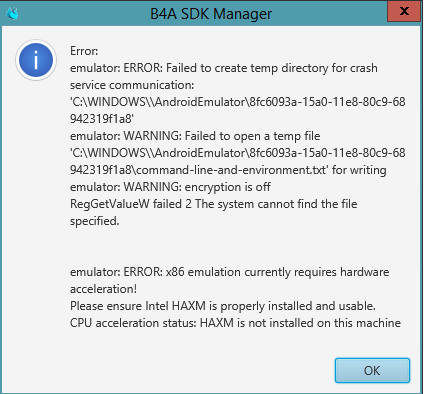The height and width of the screenshot is (394, 424).
Task: Close the B4A SDK Manager dialog
Action: tap(404, 11)
